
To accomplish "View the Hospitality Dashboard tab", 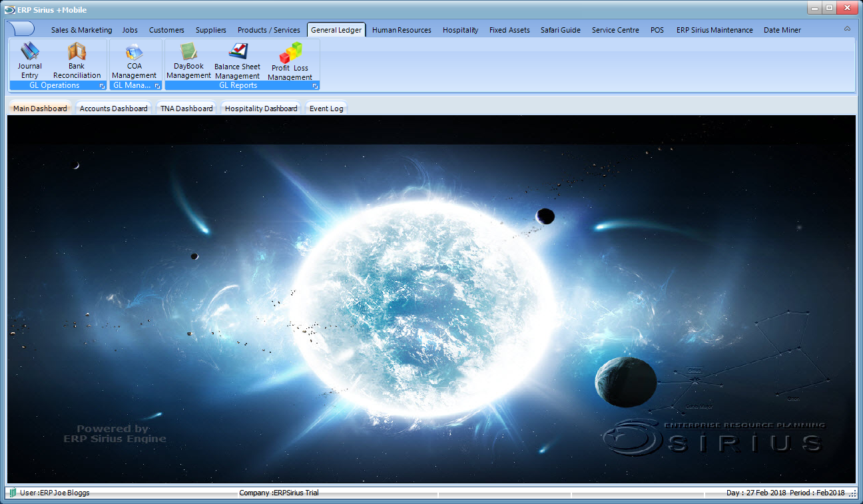I will click(261, 109).
